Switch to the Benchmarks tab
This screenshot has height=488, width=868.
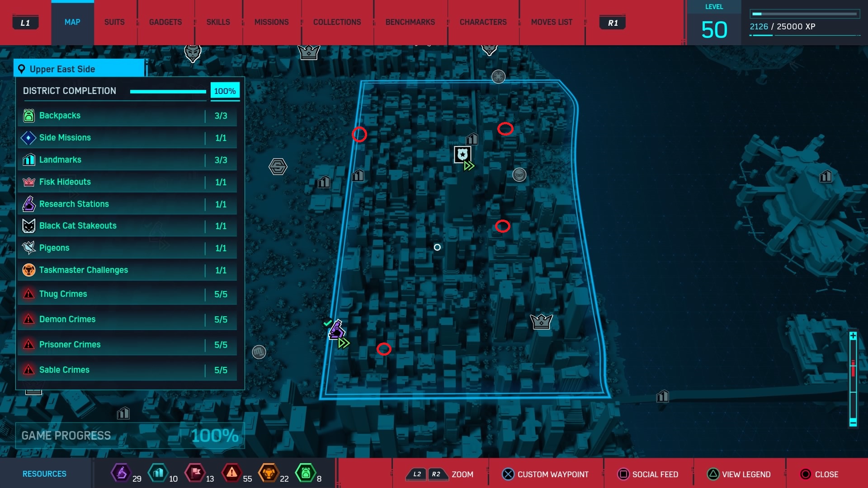410,22
